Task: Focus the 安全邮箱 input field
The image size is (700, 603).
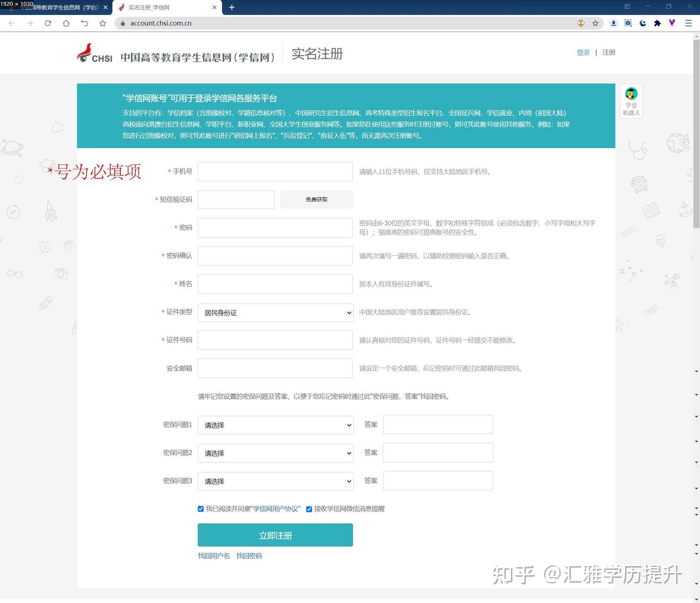Action: pyautogui.click(x=275, y=368)
